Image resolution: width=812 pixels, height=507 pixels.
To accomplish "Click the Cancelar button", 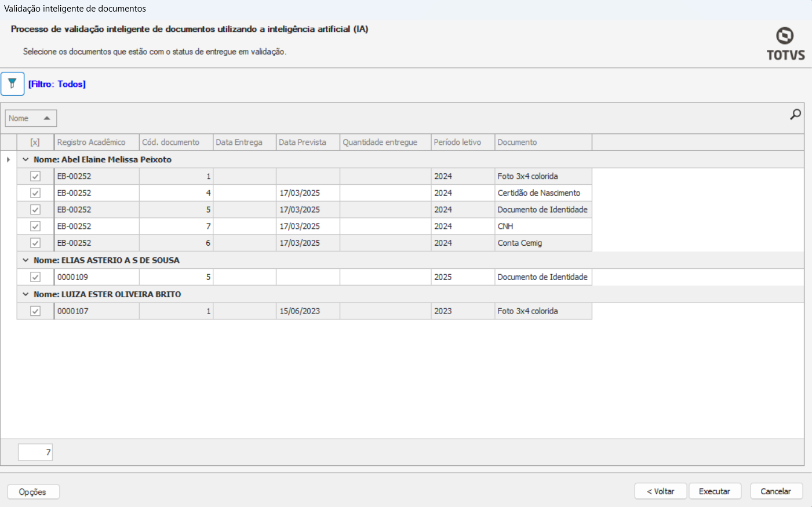I will (776, 491).
